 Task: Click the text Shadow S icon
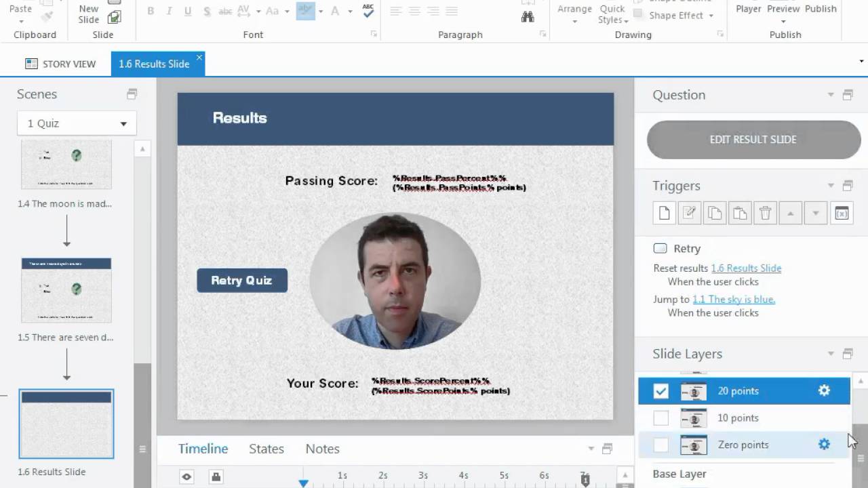206,11
